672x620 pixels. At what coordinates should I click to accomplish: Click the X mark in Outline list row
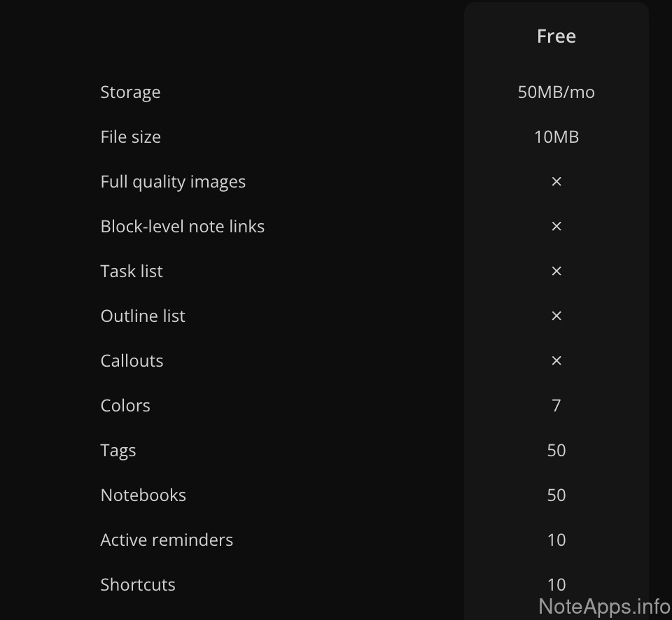(x=556, y=316)
